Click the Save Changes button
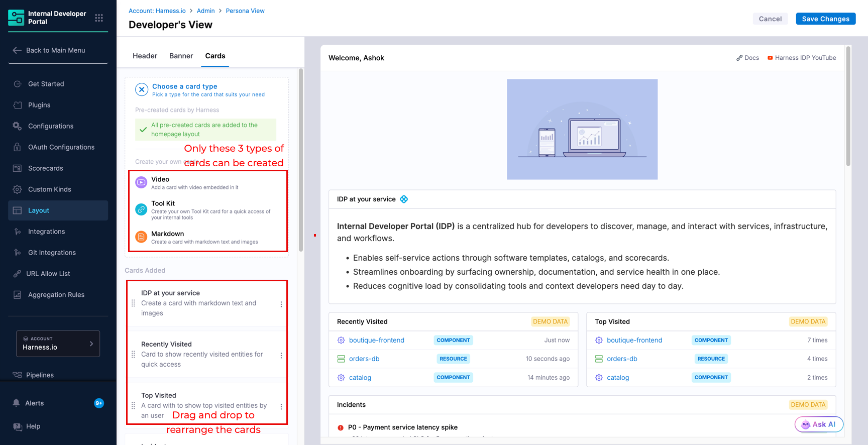Screen dimensions: 868x445 coord(826,19)
